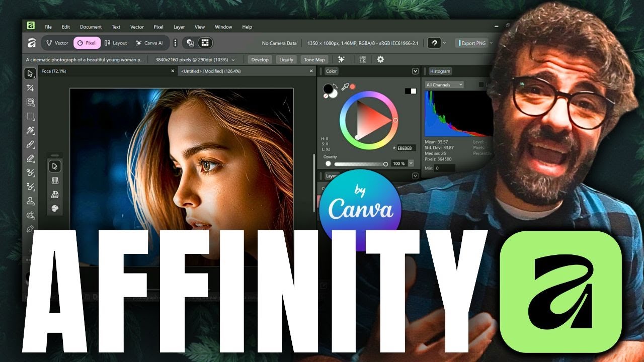Select the Paint Brush tool
This screenshot has width=644, height=362.
[x=30, y=144]
